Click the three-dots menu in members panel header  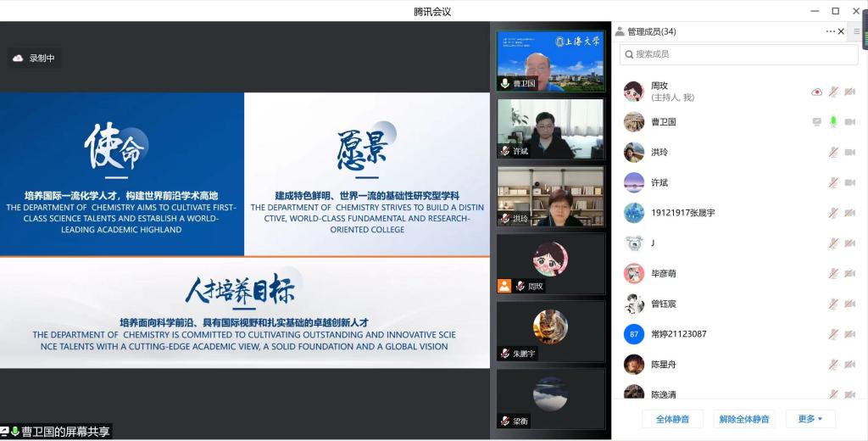pos(831,31)
